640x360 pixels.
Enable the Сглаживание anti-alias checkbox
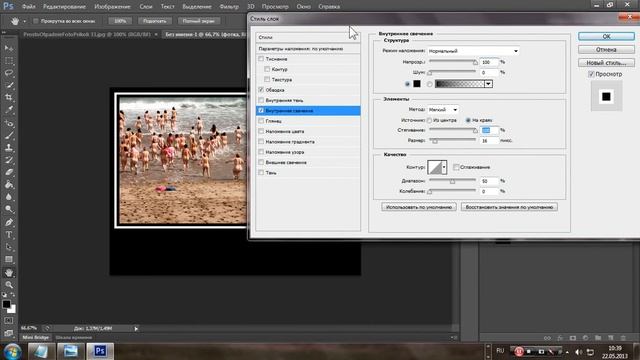[456, 167]
